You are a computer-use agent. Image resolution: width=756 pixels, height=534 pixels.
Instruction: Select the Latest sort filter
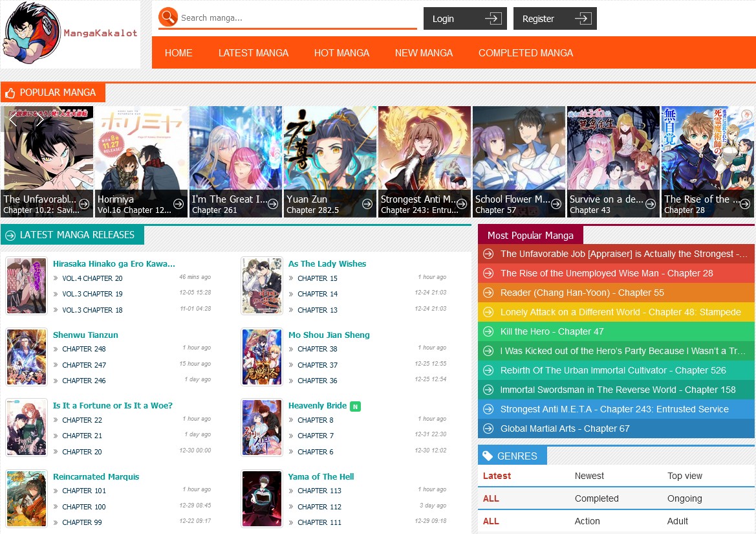pyautogui.click(x=497, y=476)
